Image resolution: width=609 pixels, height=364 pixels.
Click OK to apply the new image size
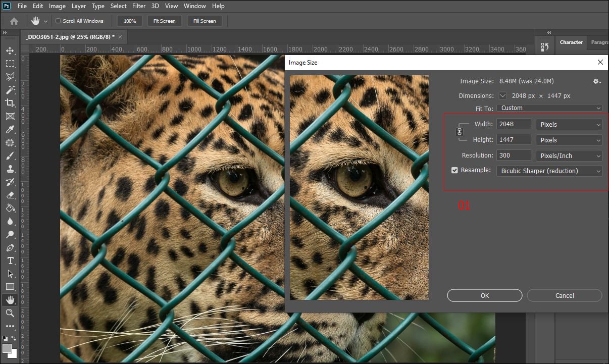coord(484,295)
